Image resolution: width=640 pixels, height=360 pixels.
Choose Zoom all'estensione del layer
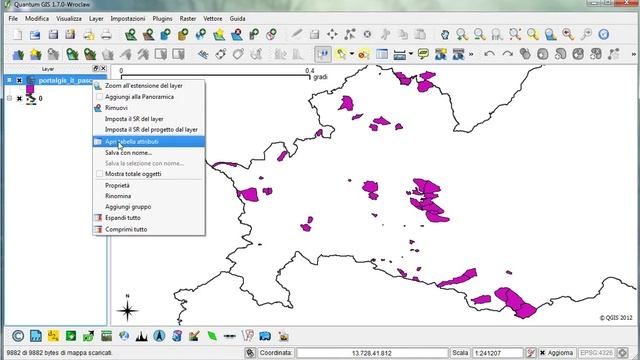tap(149, 86)
